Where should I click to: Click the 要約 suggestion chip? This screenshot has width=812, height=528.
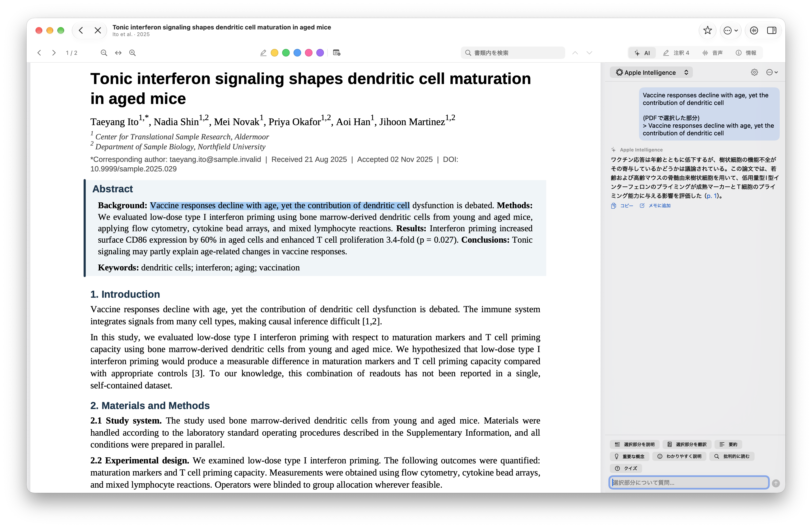coord(728,444)
